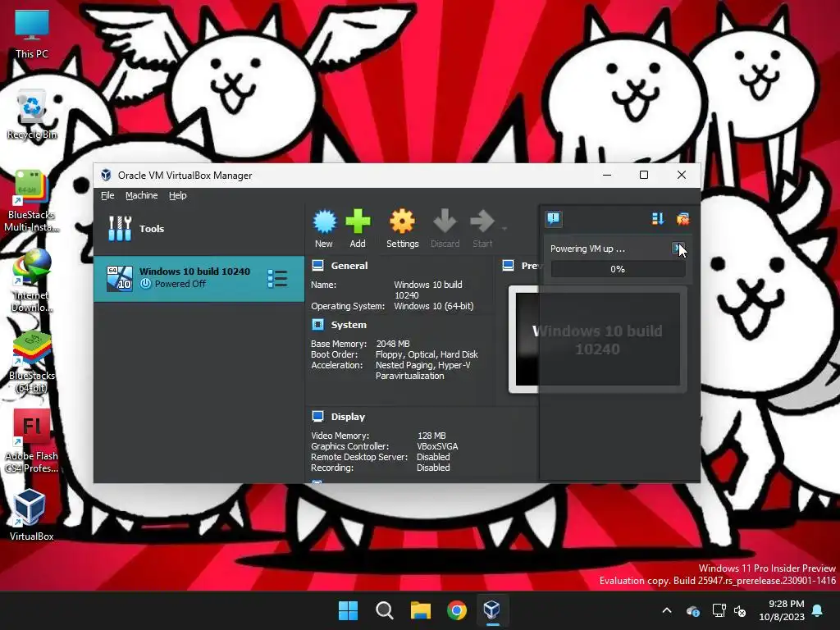Click the Windows 10 VM OS icon
The image size is (840, 630).
(119, 278)
